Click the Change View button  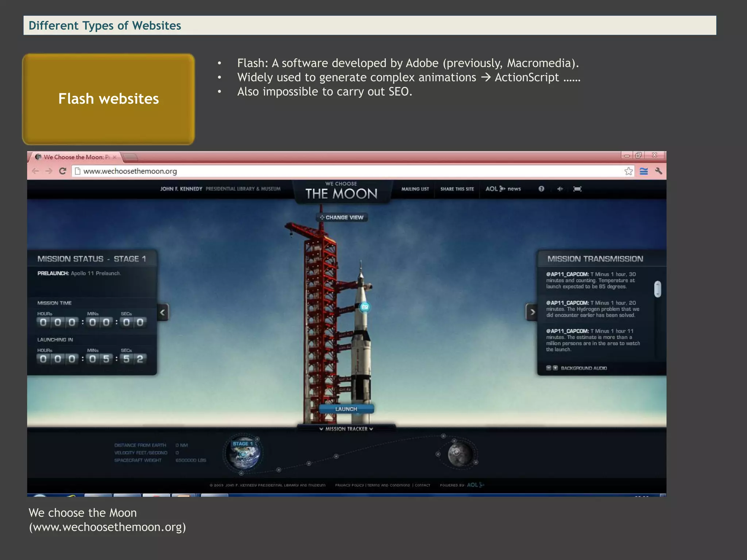(x=342, y=217)
